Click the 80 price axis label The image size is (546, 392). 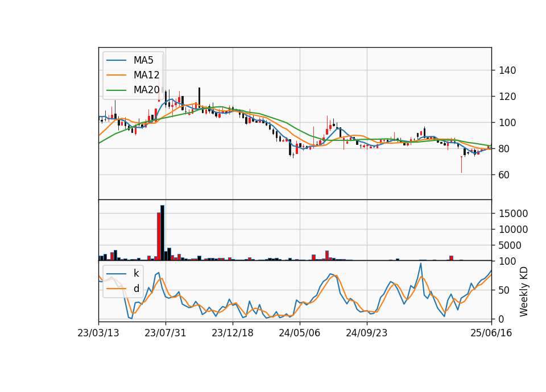tap(504, 148)
